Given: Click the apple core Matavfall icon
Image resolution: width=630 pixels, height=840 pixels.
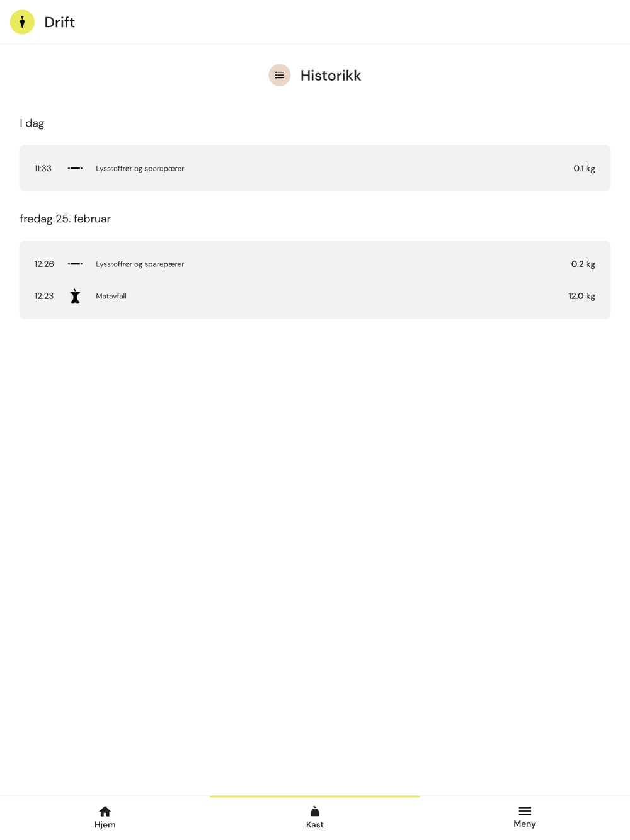Looking at the screenshot, I should [75, 296].
